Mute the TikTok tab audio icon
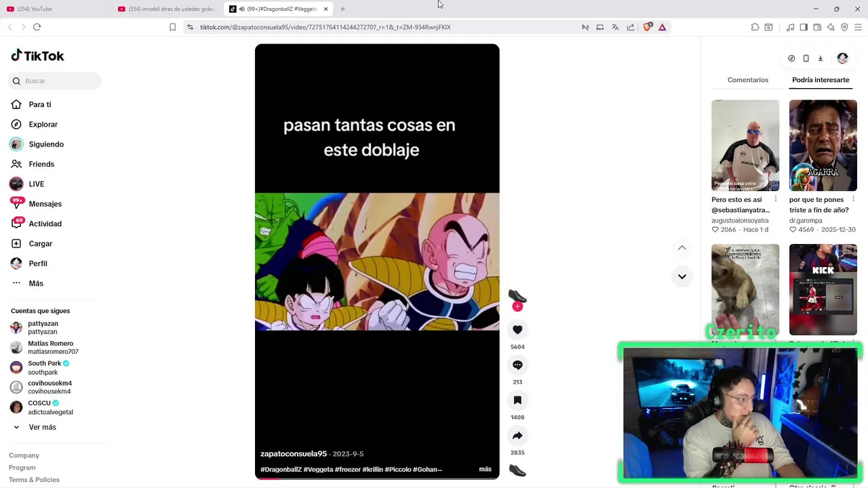The height and width of the screenshot is (488, 868). 242,9
